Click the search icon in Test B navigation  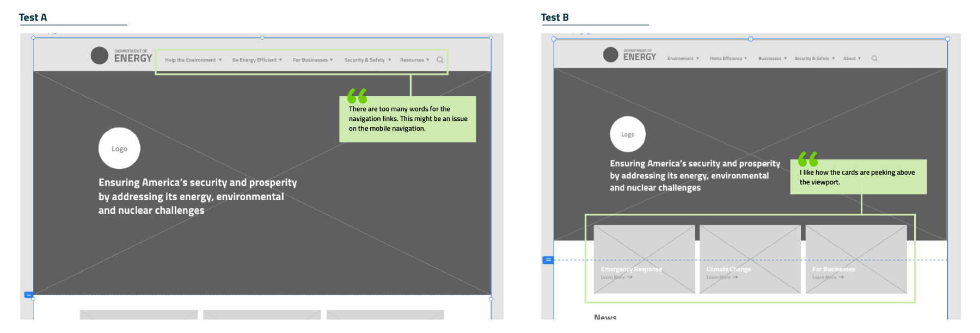point(874,58)
